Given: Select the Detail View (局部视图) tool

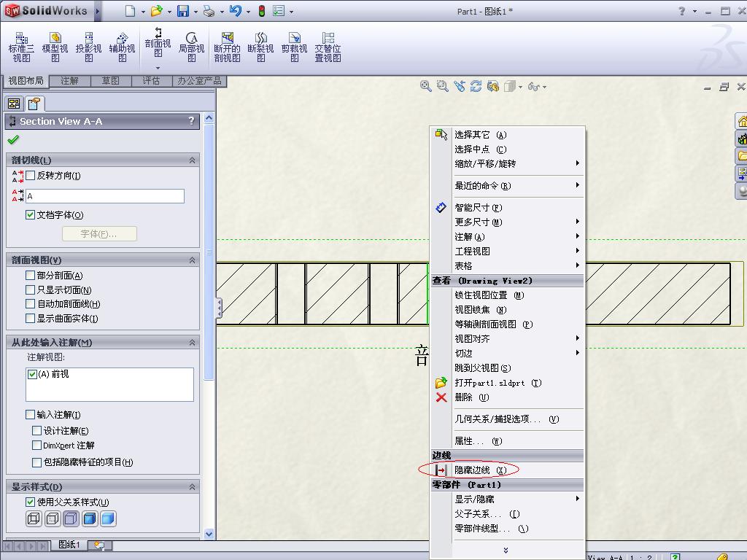Looking at the screenshot, I should pos(192,47).
